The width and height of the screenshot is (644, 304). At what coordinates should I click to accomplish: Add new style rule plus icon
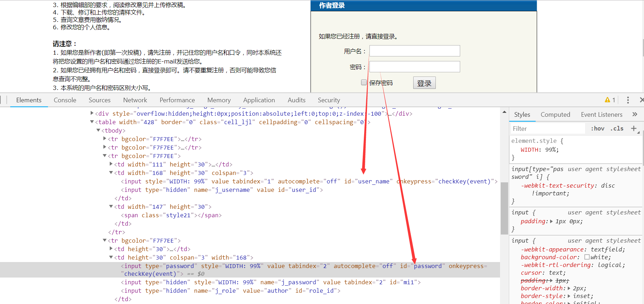point(634,128)
